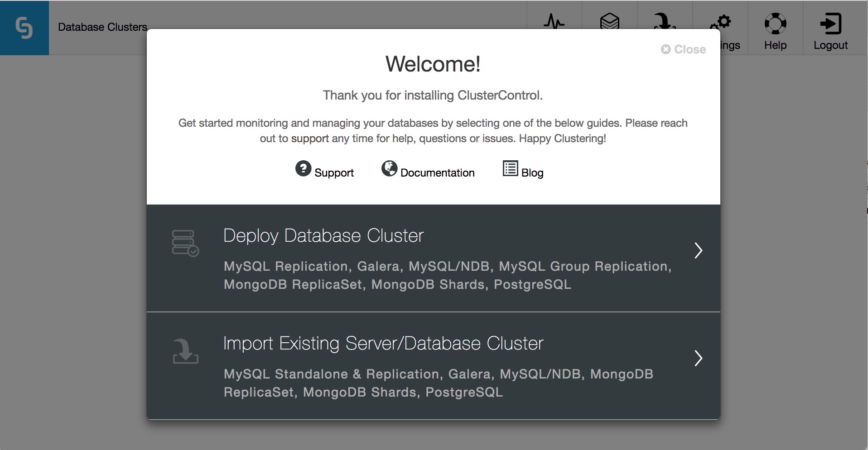
Task: Open the Documentation link
Action: coord(437,173)
